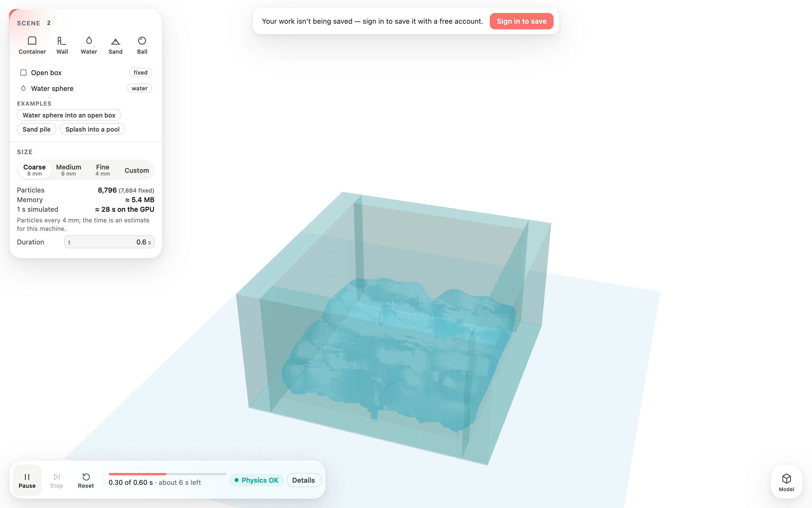
Task: Open the physics Details
Action: click(303, 480)
